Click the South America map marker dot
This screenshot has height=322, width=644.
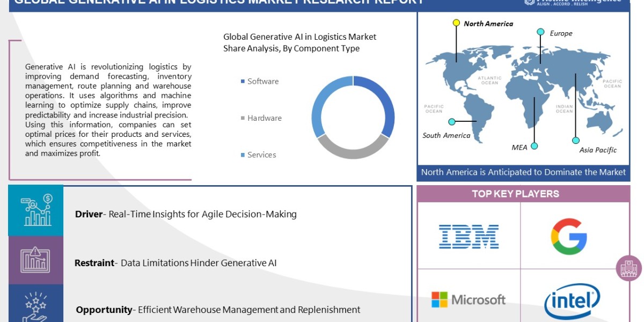coord(452,122)
